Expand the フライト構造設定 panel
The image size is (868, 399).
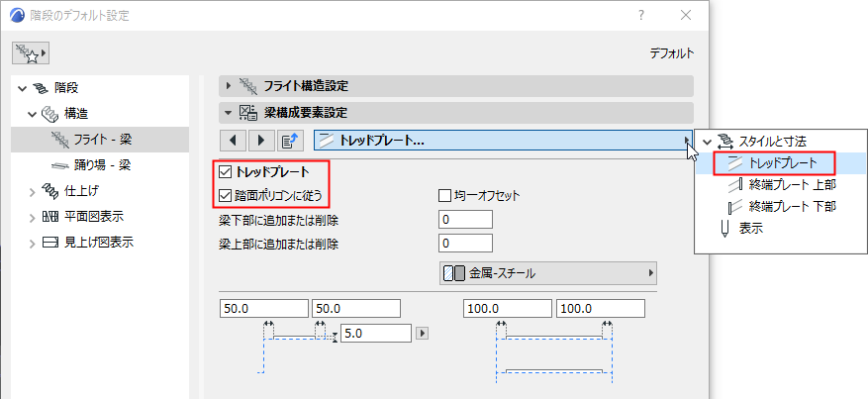tap(229, 86)
